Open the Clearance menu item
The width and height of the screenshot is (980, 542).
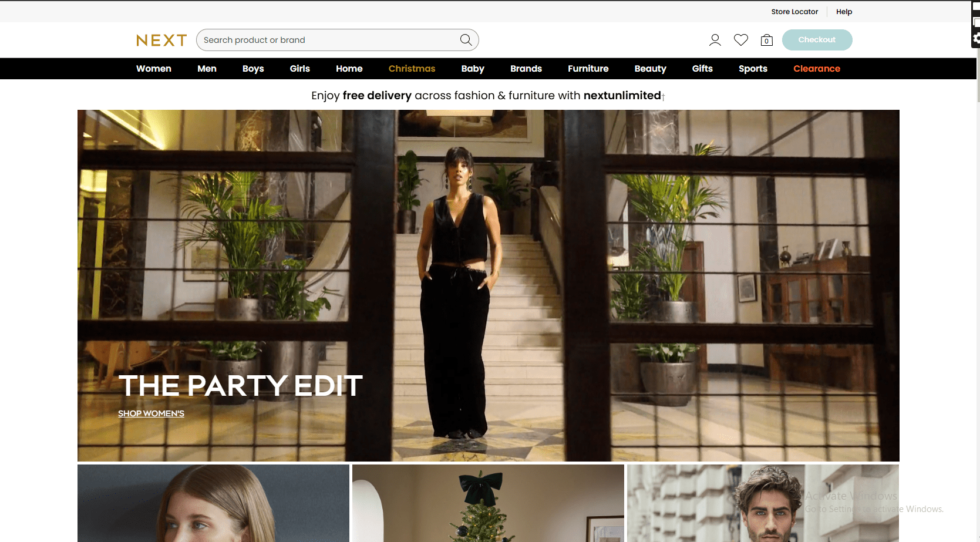[x=816, y=69]
